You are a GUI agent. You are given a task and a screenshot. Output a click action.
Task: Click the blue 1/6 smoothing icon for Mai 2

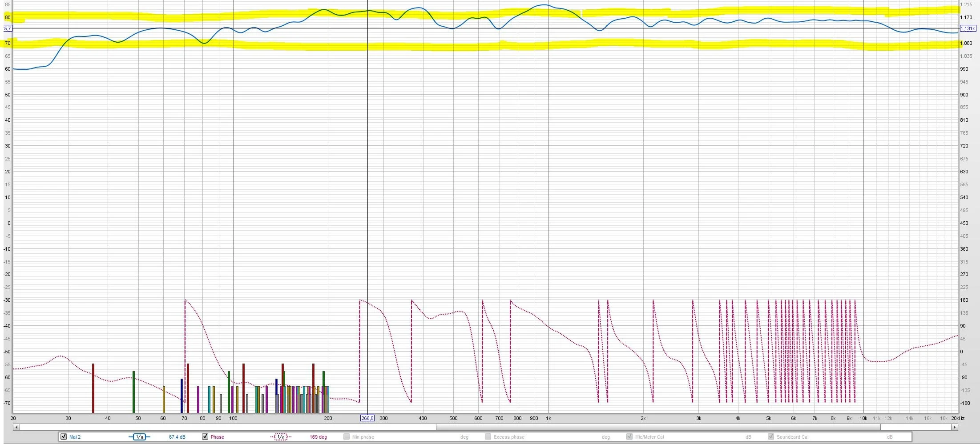pyautogui.click(x=139, y=437)
